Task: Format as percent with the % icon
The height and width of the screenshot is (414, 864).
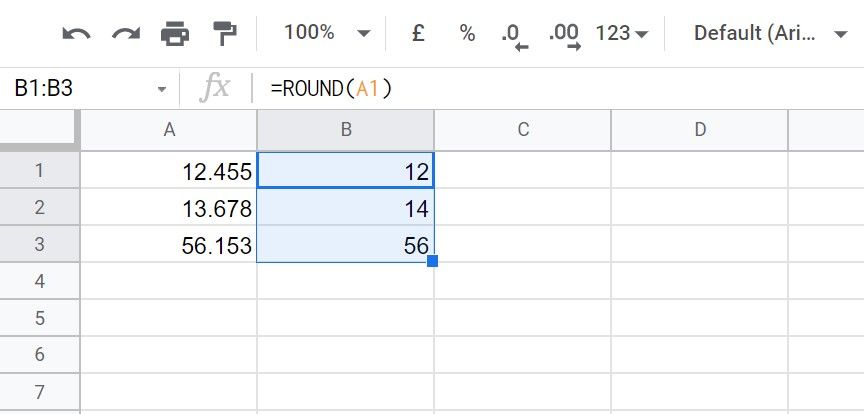Action: tap(467, 34)
